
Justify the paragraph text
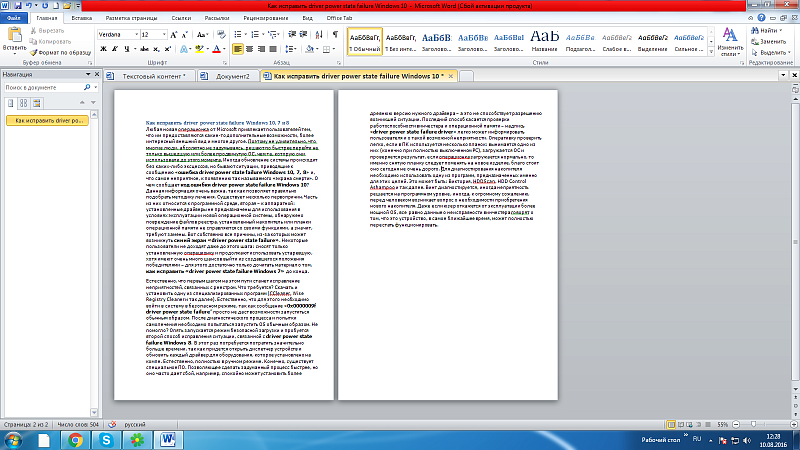273,49
